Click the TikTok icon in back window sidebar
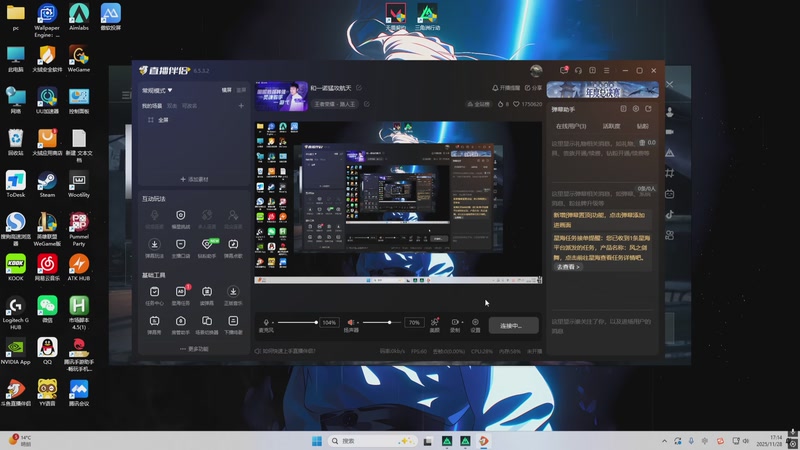Screen dimensions: 800x450 click(670, 214)
